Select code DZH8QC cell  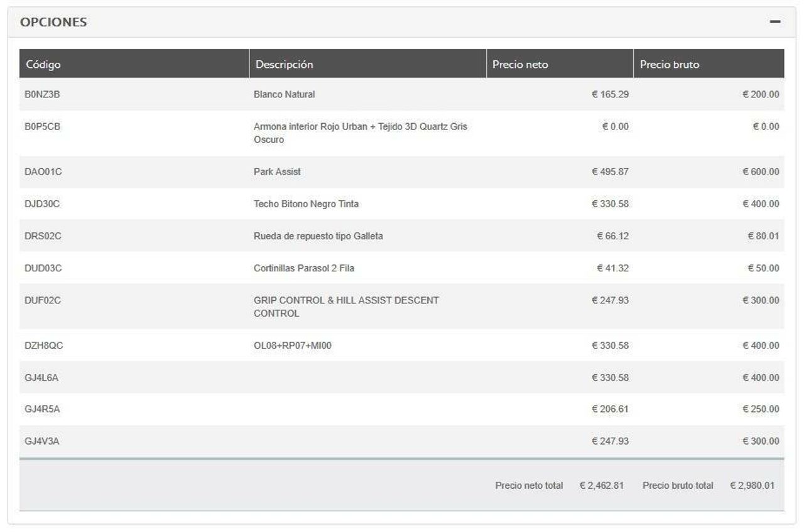pyautogui.click(x=43, y=345)
